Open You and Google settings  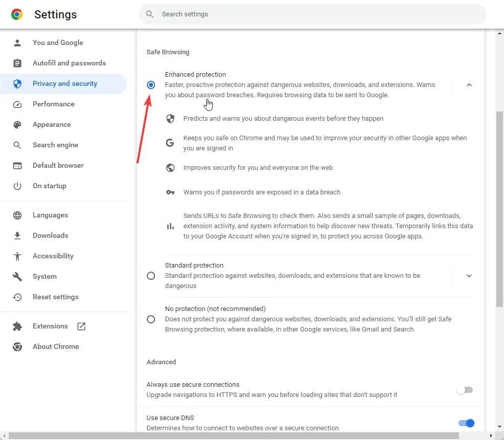[63, 43]
